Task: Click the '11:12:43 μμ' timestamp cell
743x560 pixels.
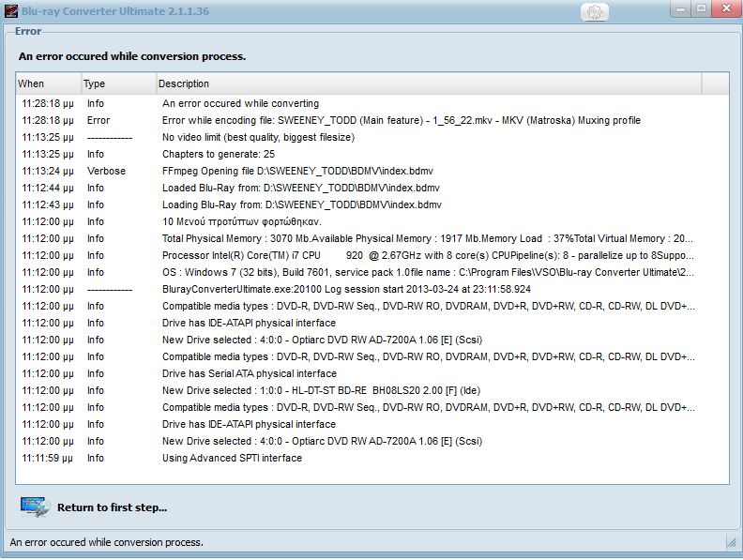Action: (48, 204)
